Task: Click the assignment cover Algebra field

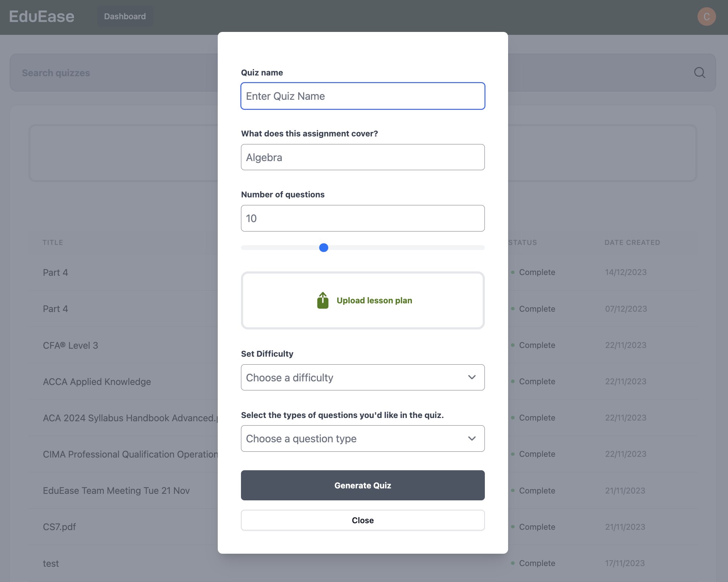Action: pos(363,157)
